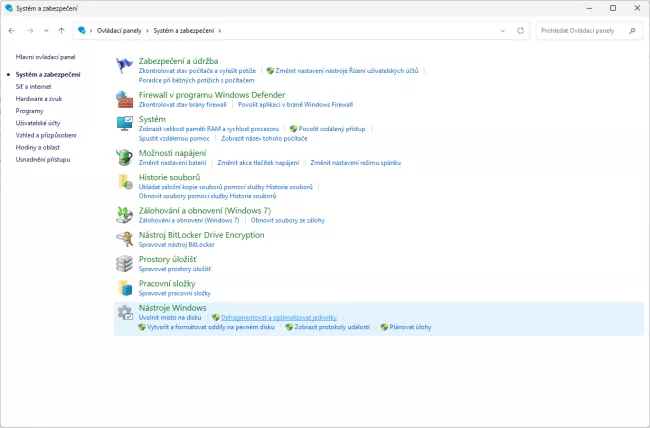This screenshot has width=650, height=428.
Task: Click Obnovit soubory pomocí služby Historie souborů
Action: 207,196
